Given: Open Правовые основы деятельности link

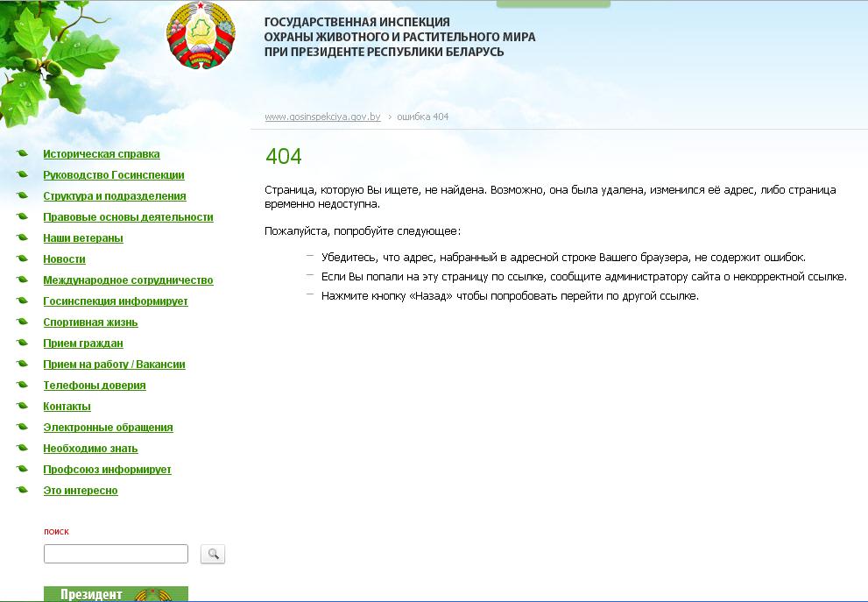Looking at the screenshot, I should point(128,217).
